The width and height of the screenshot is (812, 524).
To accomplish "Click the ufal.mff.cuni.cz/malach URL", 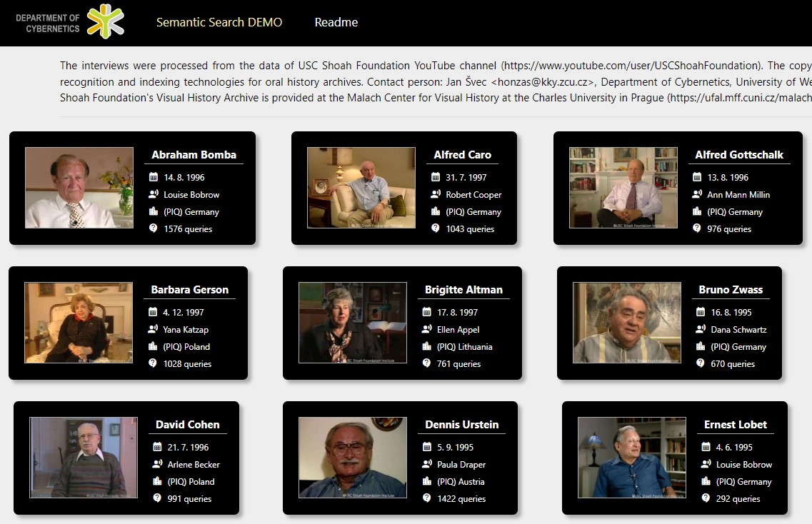I will pos(741,98).
